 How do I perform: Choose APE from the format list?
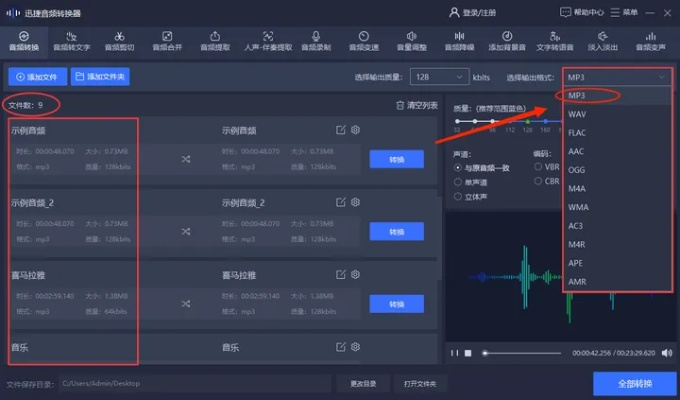pos(617,263)
